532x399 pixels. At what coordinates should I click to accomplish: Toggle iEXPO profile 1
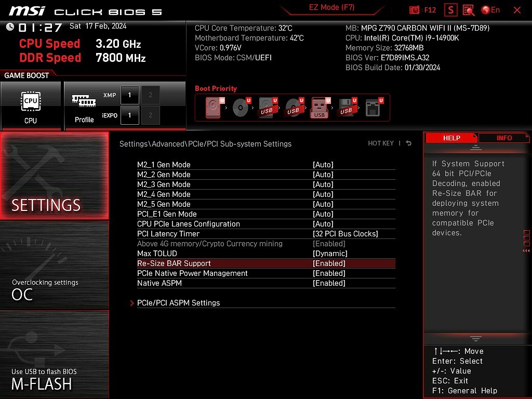point(129,115)
